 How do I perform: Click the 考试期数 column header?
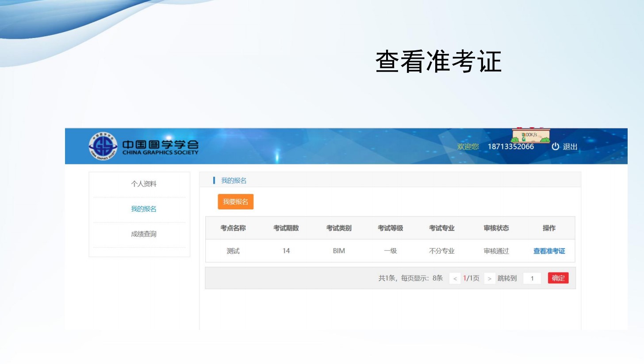pos(286,228)
